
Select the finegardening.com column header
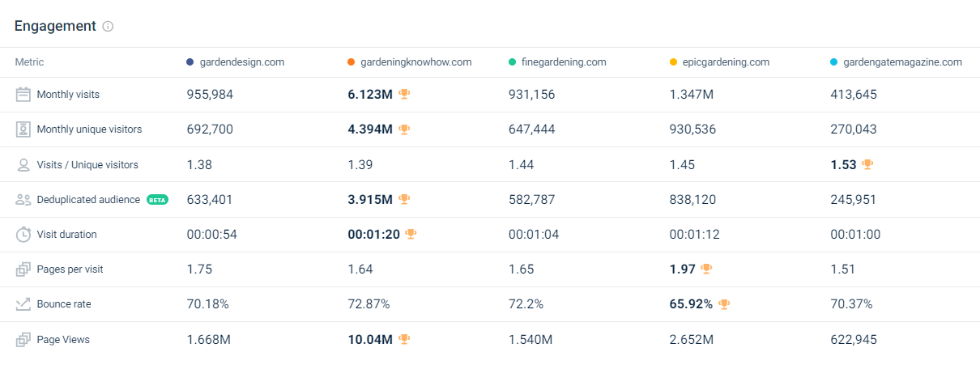[x=564, y=62]
